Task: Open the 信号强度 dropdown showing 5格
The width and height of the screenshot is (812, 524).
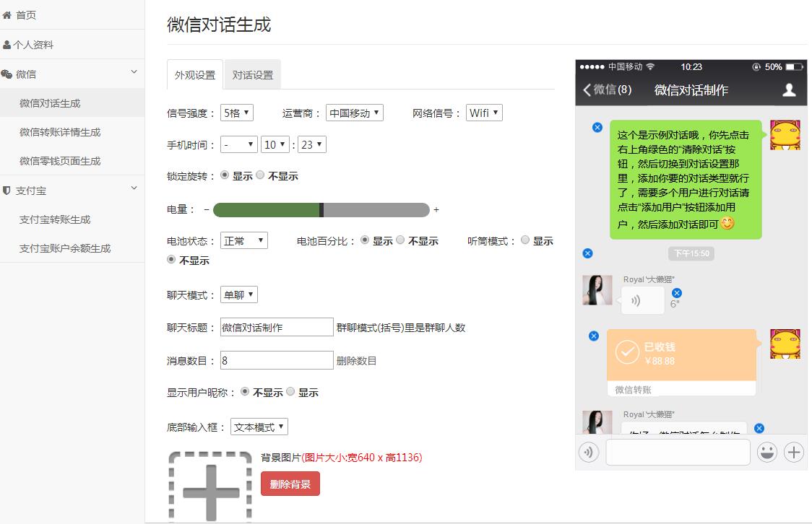Action: tap(237, 113)
